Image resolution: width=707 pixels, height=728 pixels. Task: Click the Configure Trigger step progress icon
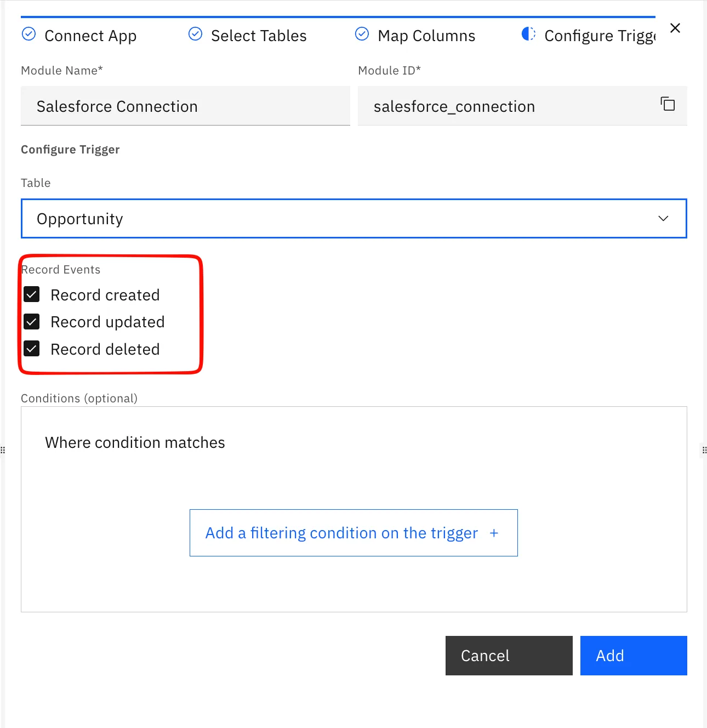click(x=528, y=34)
